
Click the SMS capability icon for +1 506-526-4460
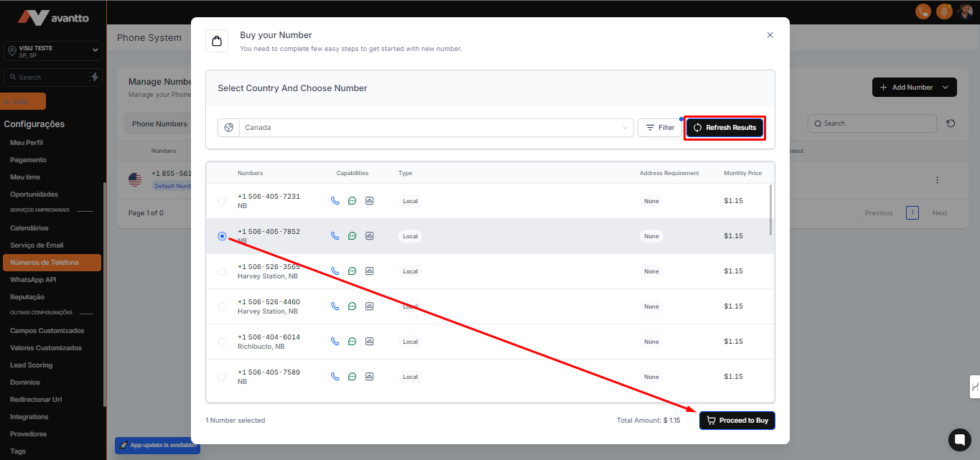click(x=352, y=306)
